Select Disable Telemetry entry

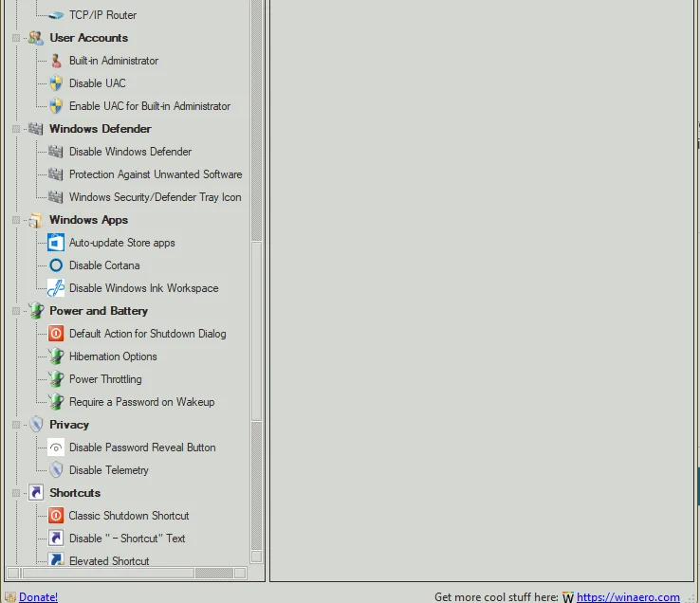(x=109, y=470)
